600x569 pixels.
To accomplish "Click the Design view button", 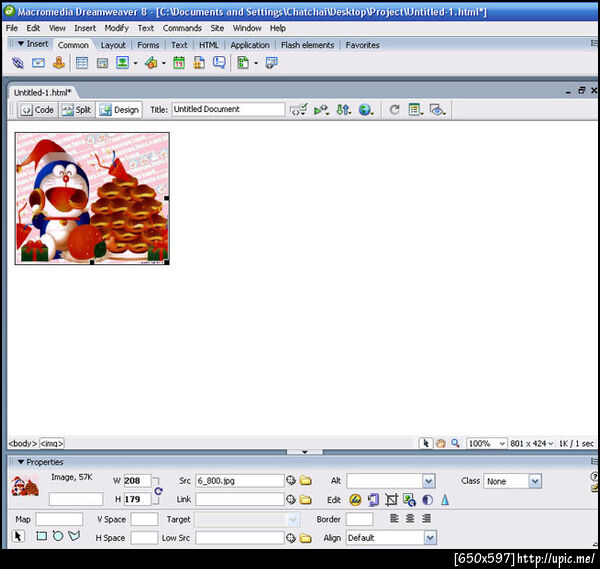I will click(x=119, y=110).
